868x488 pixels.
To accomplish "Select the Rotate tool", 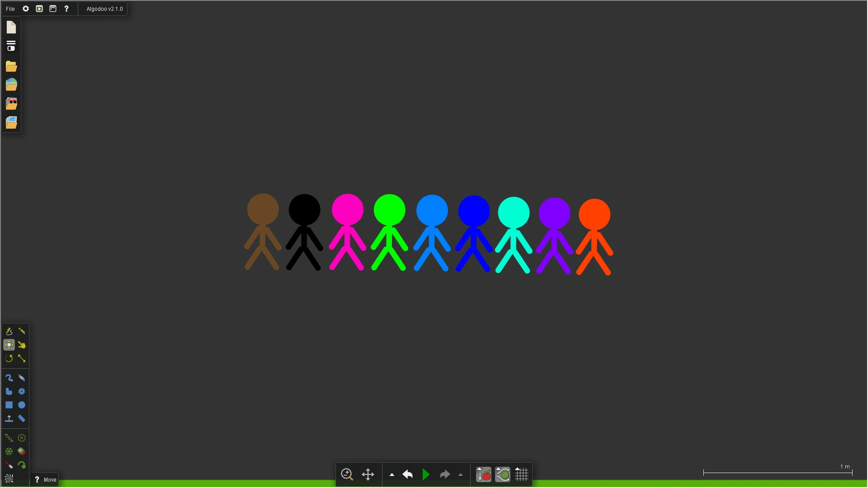I will tap(9, 359).
